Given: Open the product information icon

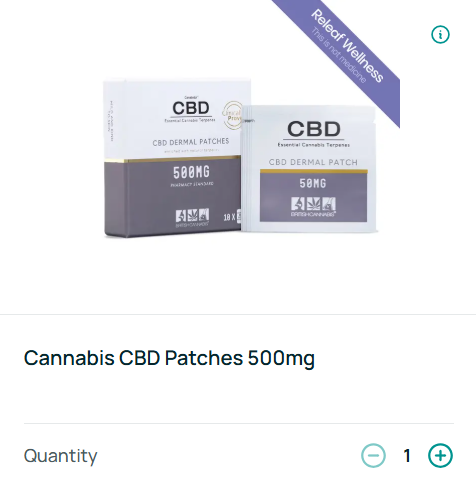Looking at the screenshot, I should 440,34.
